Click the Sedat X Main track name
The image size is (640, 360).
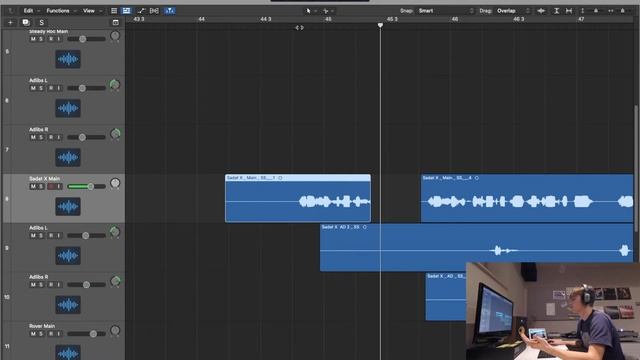point(44,179)
